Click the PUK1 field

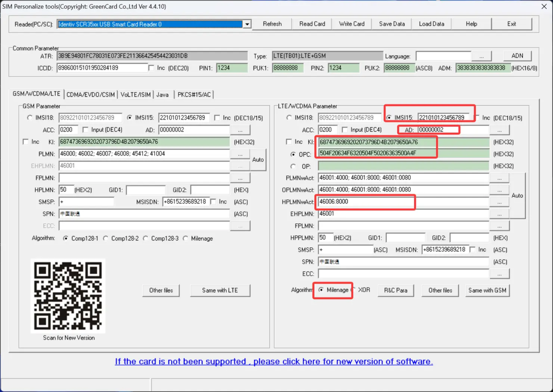point(288,68)
